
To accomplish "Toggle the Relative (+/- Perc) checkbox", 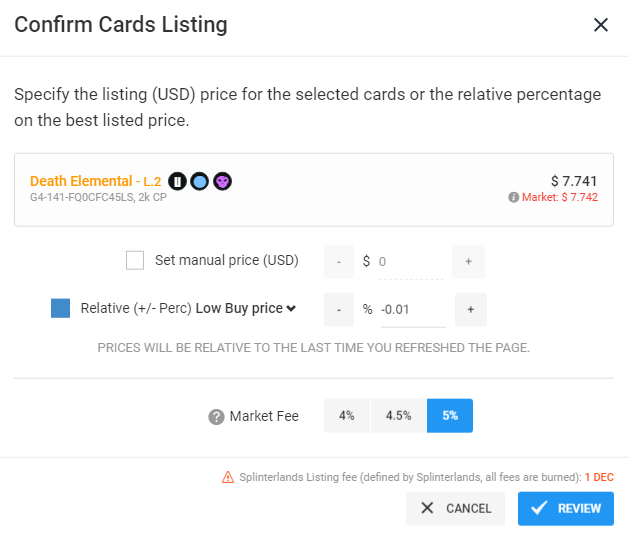I will 61,308.
